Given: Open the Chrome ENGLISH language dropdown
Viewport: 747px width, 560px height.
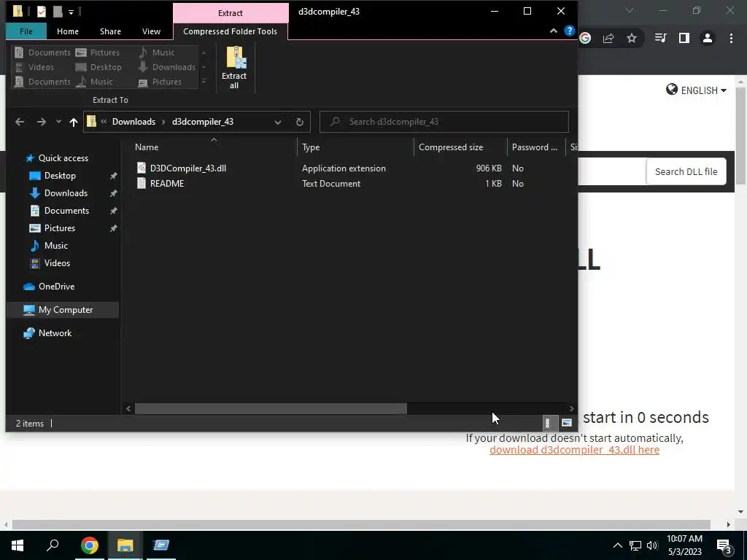Looking at the screenshot, I should click(696, 90).
